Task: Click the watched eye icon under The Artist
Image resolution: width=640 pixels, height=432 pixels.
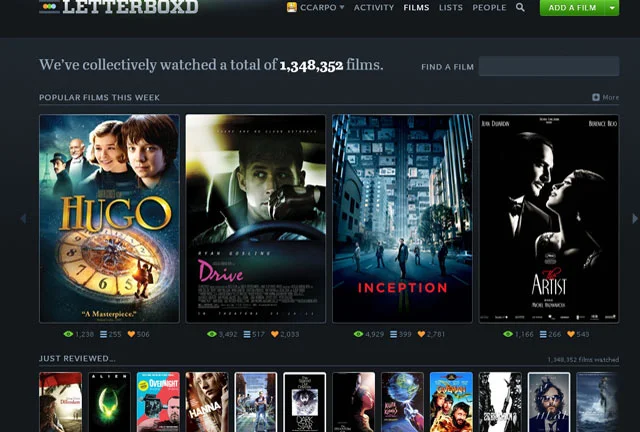Action: (508, 334)
